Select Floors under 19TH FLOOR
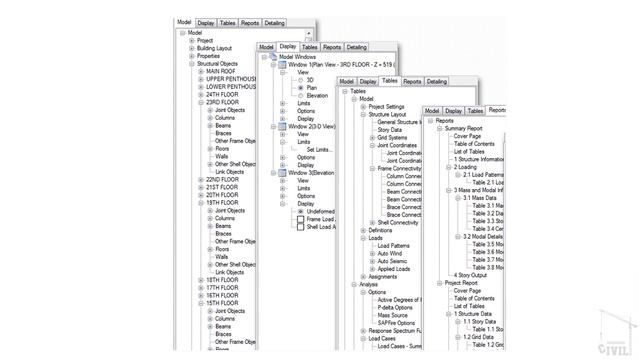The width and height of the screenshot is (640, 360). click(x=222, y=249)
